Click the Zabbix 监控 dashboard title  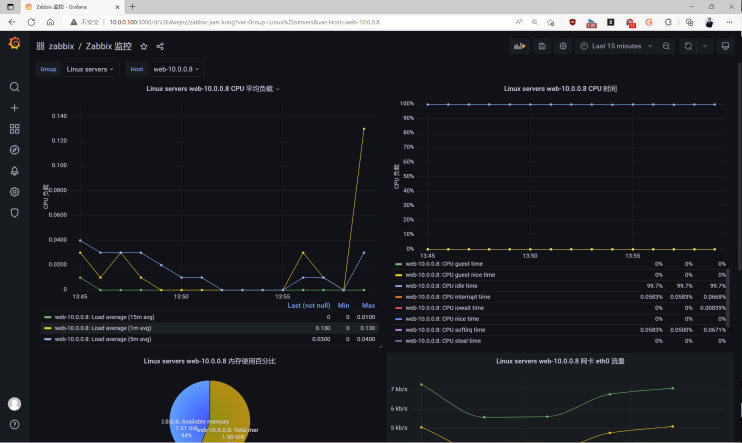[x=109, y=46]
